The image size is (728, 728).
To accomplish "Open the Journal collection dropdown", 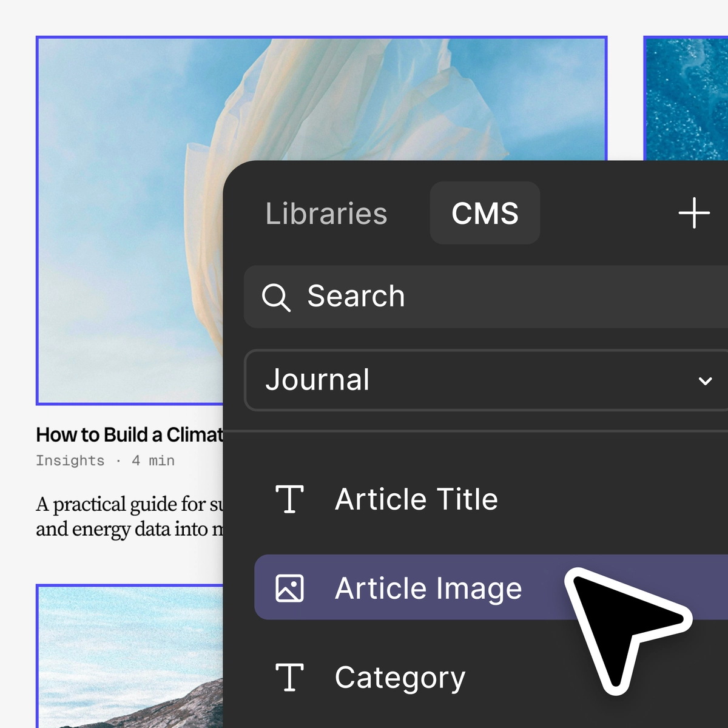I will point(486,380).
